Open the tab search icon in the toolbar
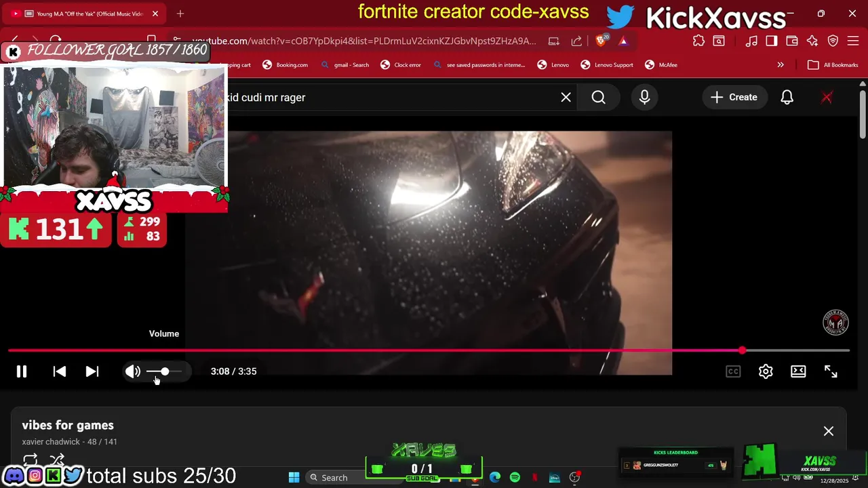Viewport: 868px width, 488px height. click(719, 41)
